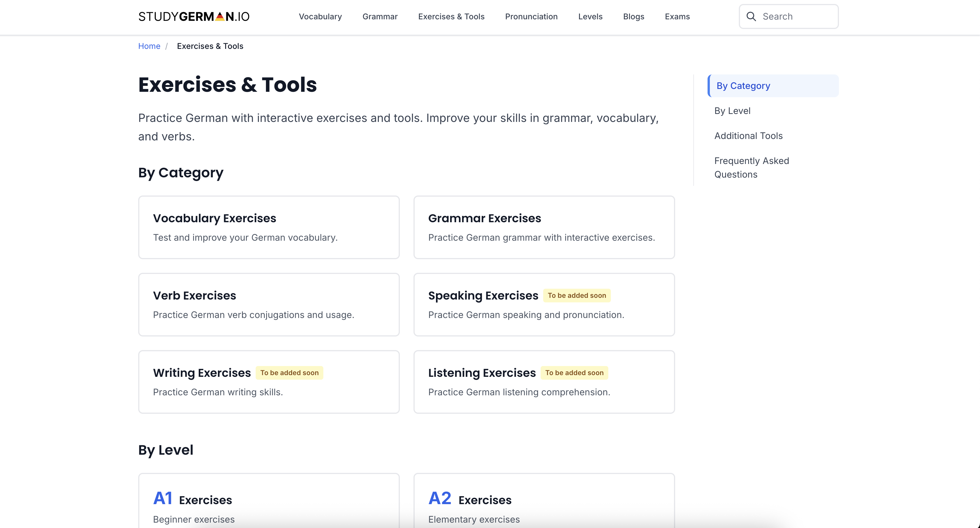980x528 pixels.
Task: Open the Exams page
Action: click(x=677, y=16)
